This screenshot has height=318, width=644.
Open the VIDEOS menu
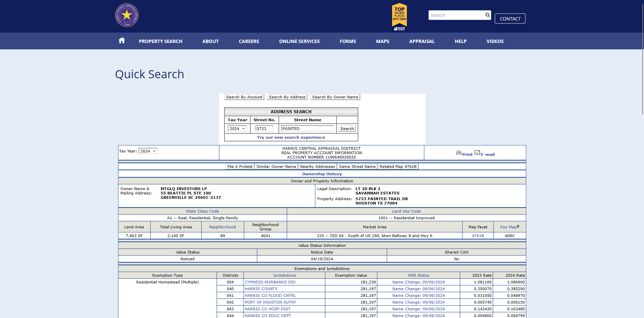coord(495,41)
